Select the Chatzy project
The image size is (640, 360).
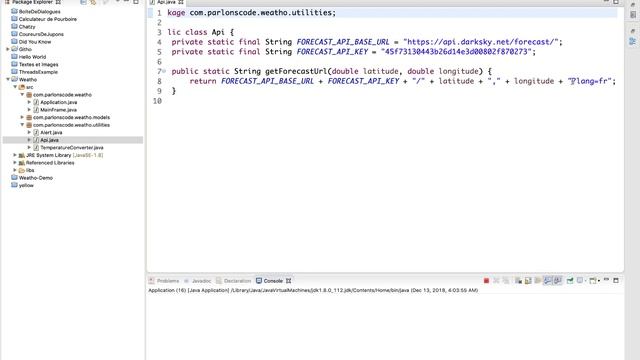click(27, 27)
